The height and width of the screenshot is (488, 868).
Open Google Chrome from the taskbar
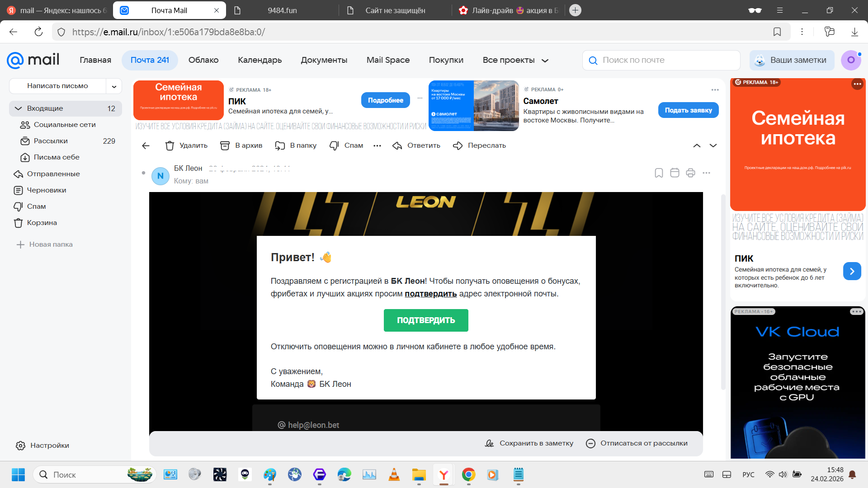pyautogui.click(x=468, y=474)
